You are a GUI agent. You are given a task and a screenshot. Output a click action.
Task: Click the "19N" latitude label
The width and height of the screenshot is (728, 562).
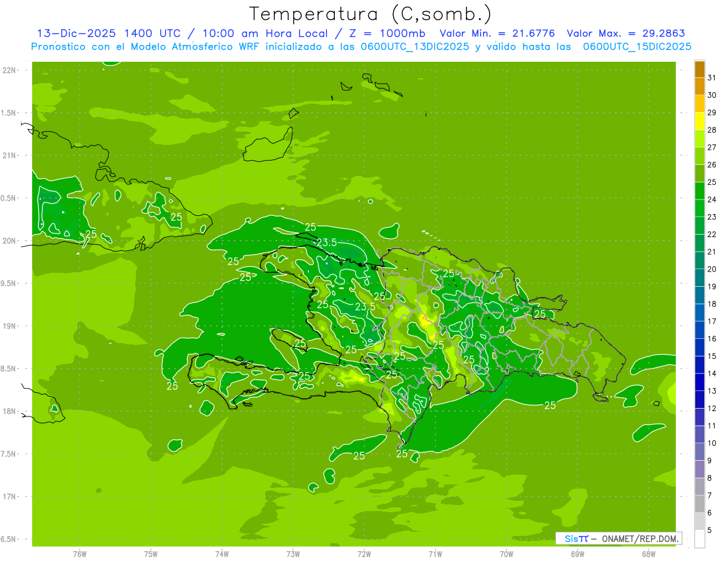coord(10,326)
